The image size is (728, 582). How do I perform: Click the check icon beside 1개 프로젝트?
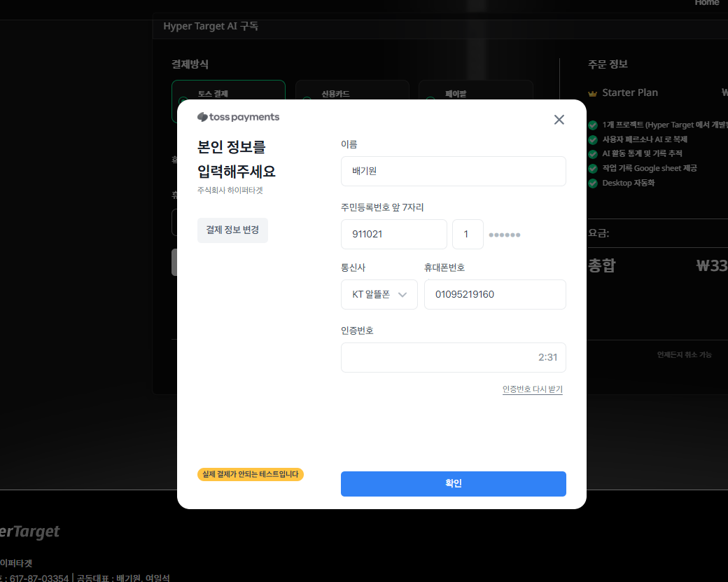592,125
